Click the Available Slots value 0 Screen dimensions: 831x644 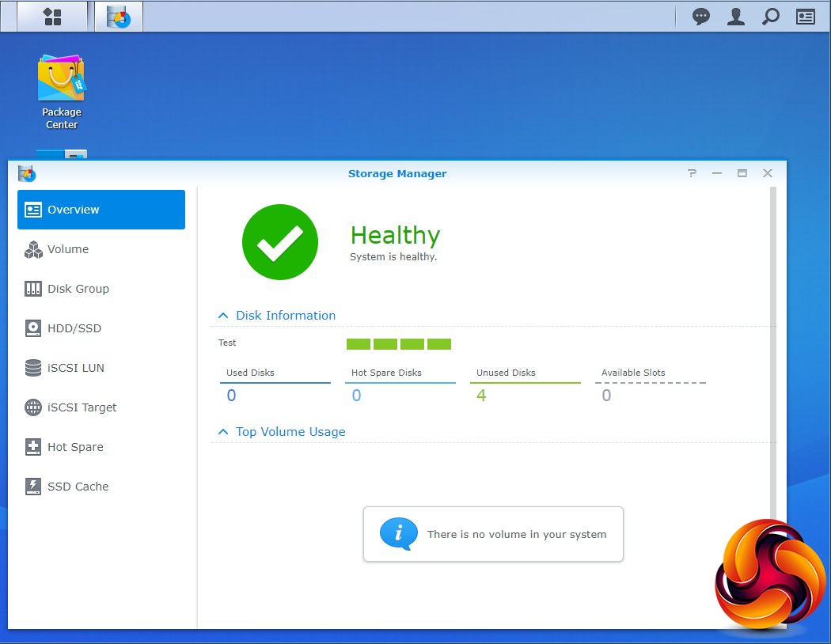(607, 396)
